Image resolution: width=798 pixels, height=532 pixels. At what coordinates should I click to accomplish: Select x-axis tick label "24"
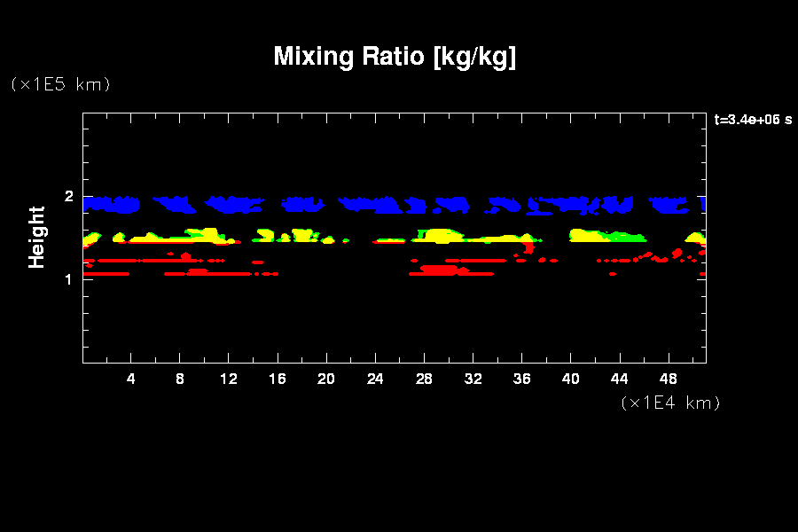tap(375, 379)
